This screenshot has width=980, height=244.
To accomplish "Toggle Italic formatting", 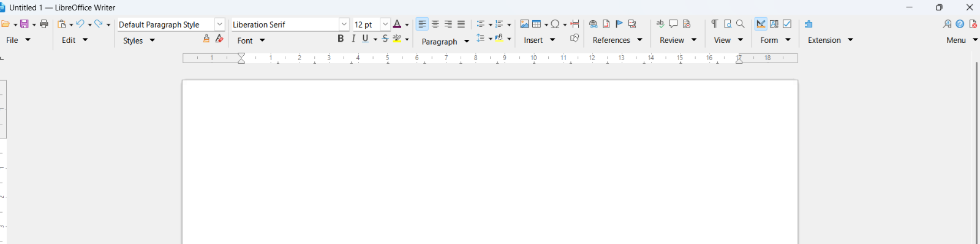I will pos(353,39).
